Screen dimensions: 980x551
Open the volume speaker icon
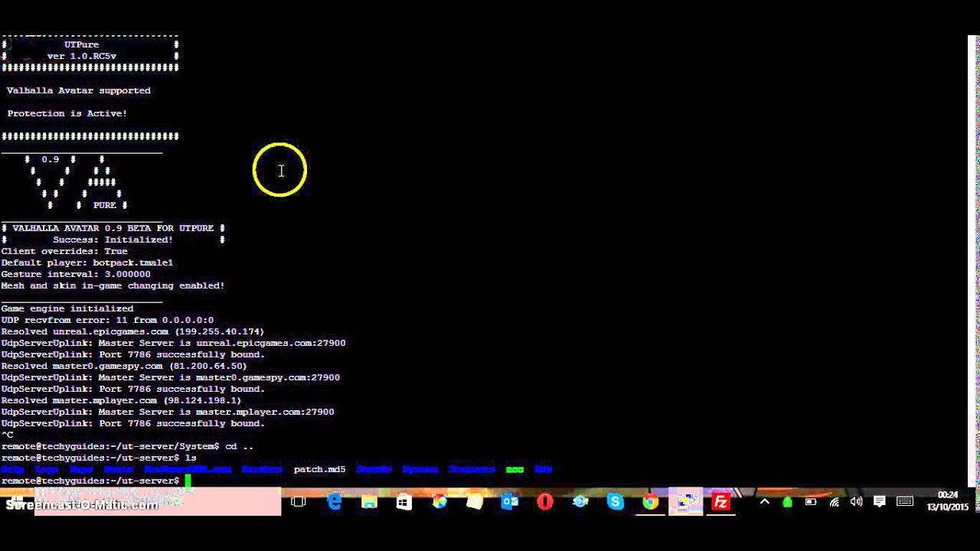[857, 502]
